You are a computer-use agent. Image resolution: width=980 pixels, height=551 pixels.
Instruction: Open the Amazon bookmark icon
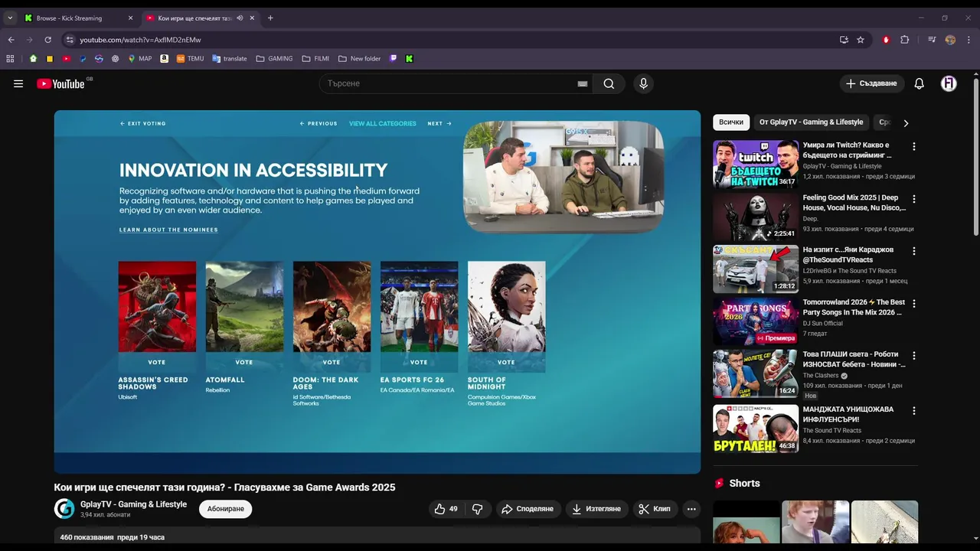pos(164,58)
